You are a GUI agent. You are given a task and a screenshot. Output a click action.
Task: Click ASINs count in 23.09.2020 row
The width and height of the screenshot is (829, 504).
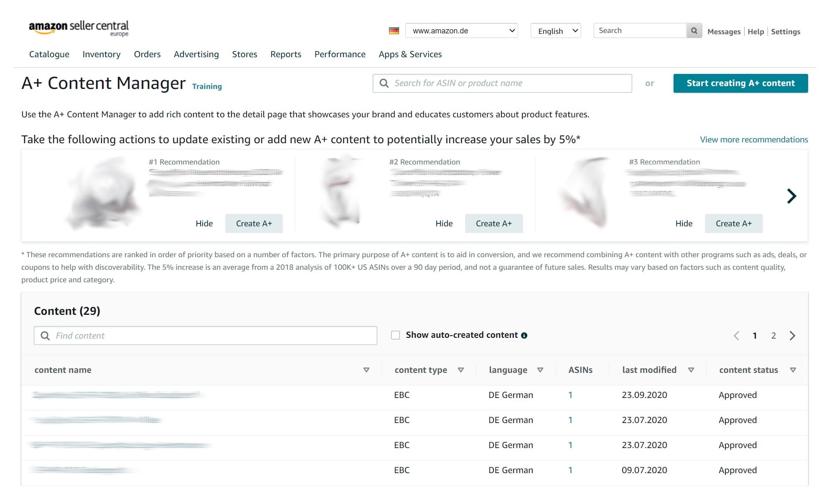570,395
